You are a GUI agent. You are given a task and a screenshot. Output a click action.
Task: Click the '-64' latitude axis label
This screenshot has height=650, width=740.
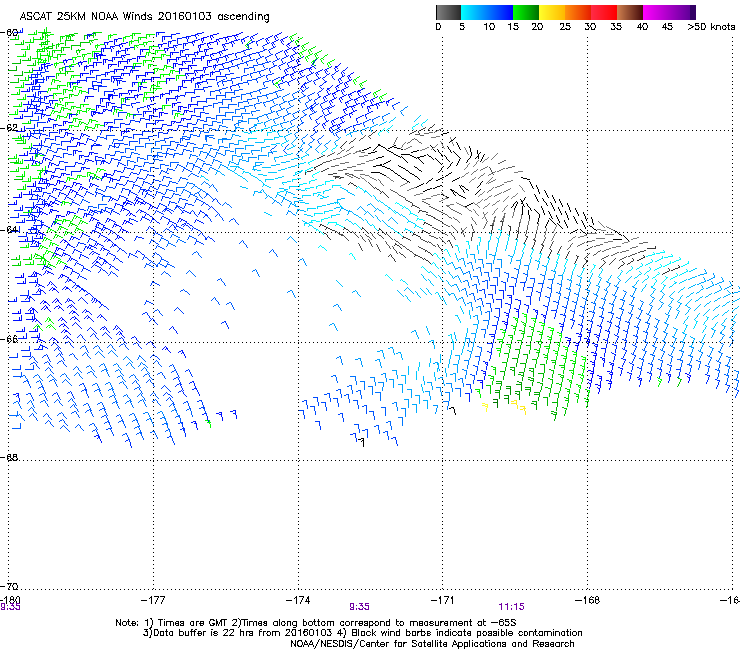tap(9, 230)
